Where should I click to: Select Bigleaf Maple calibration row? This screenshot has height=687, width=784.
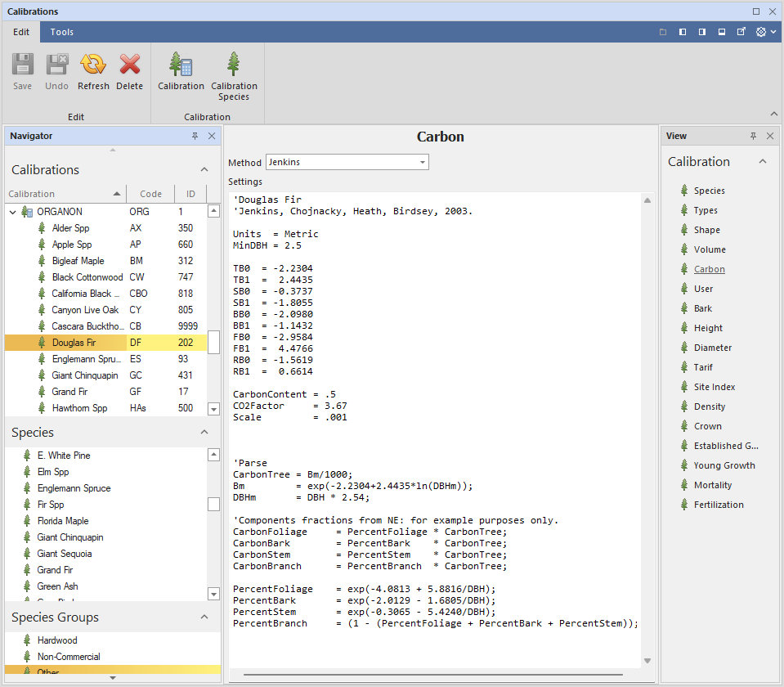(105, 261)
